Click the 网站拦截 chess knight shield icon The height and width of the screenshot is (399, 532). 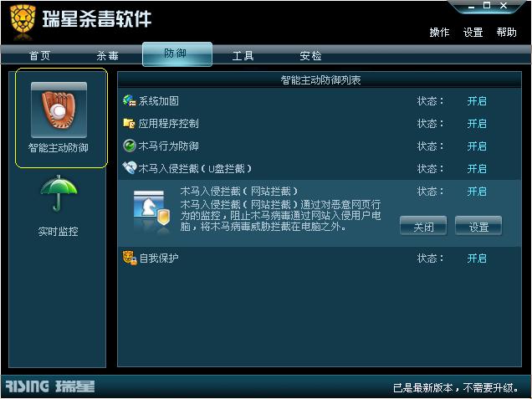tap(151, 210)
